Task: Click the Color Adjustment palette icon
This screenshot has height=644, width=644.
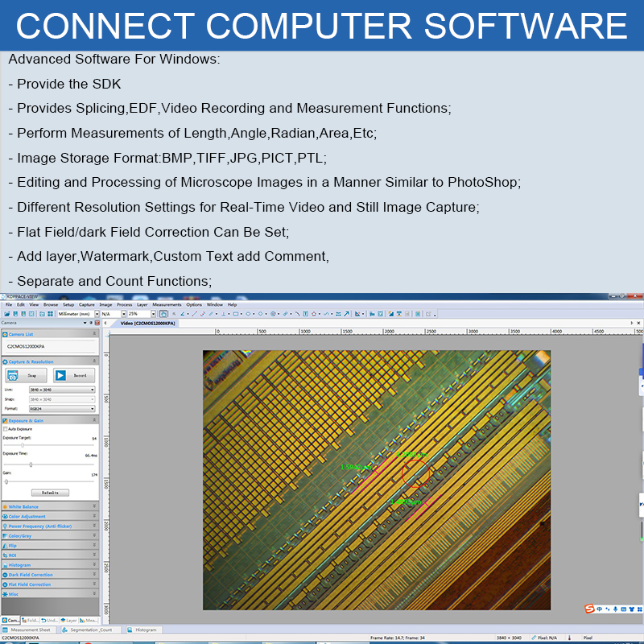Action: (5, 516)
